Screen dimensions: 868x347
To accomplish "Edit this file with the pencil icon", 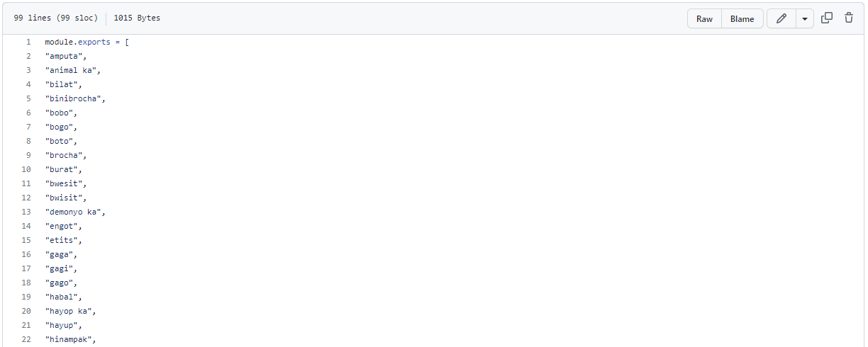I will coord(781,18).
